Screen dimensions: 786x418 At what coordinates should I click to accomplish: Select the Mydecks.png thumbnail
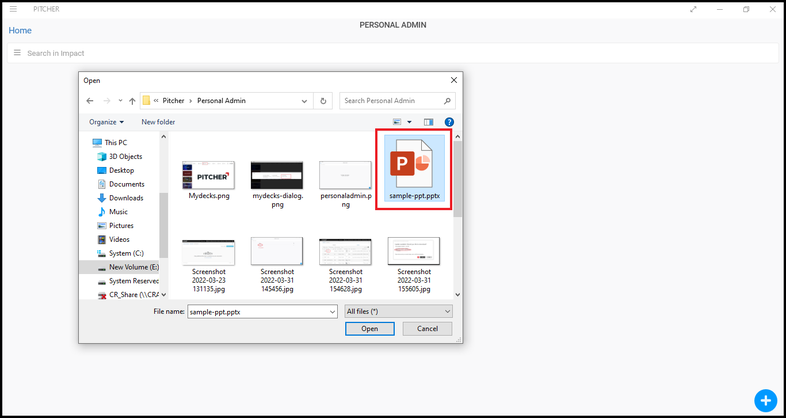tap(208, 180)
